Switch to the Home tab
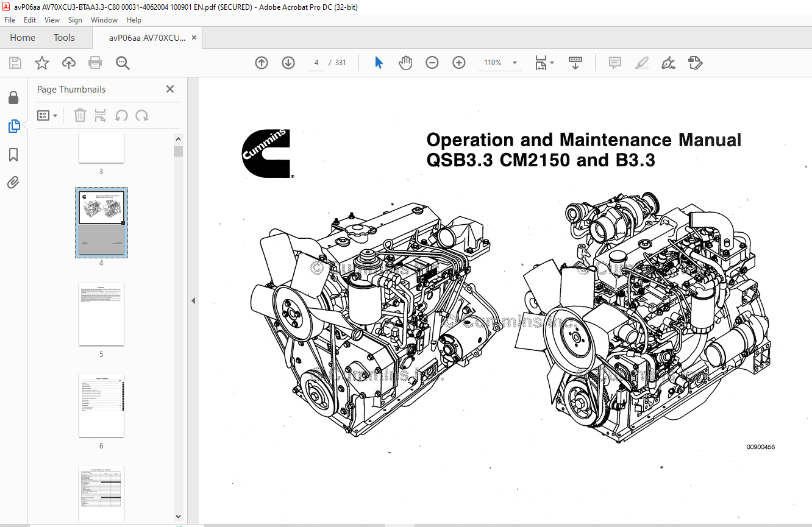The height and width of the screenshot is (527, 812). coord(23,38)
